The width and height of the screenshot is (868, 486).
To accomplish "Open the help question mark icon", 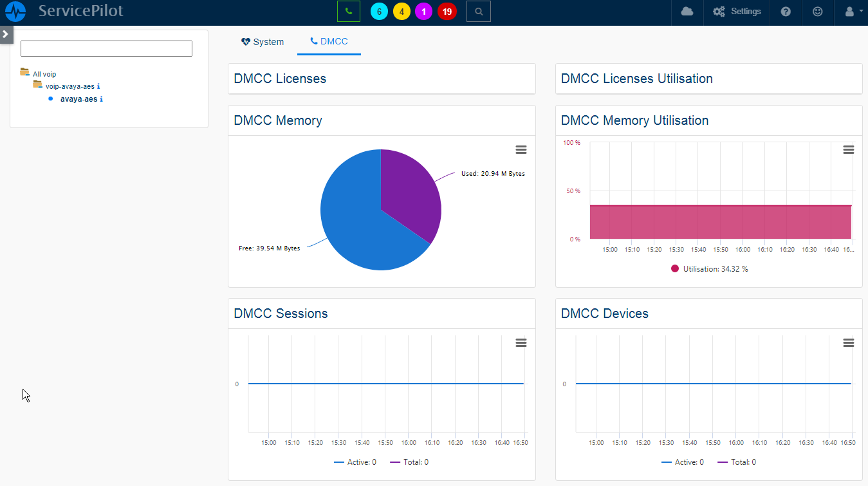I will point(786,12).
